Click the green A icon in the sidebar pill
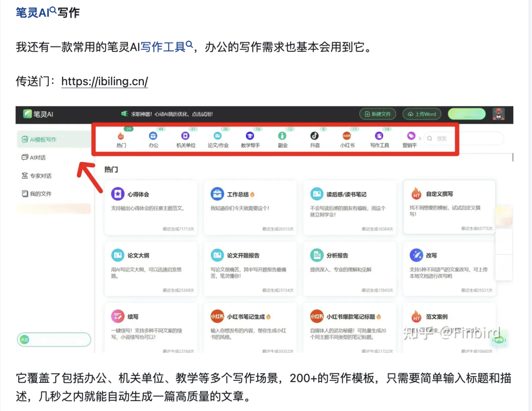The width and height of the screenshot is (532, 411). (25, 340)
